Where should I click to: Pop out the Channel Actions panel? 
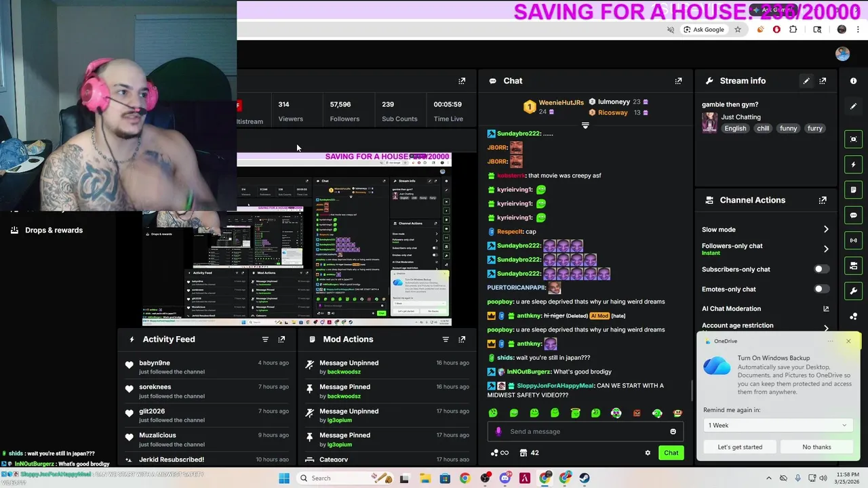(823, 200)
